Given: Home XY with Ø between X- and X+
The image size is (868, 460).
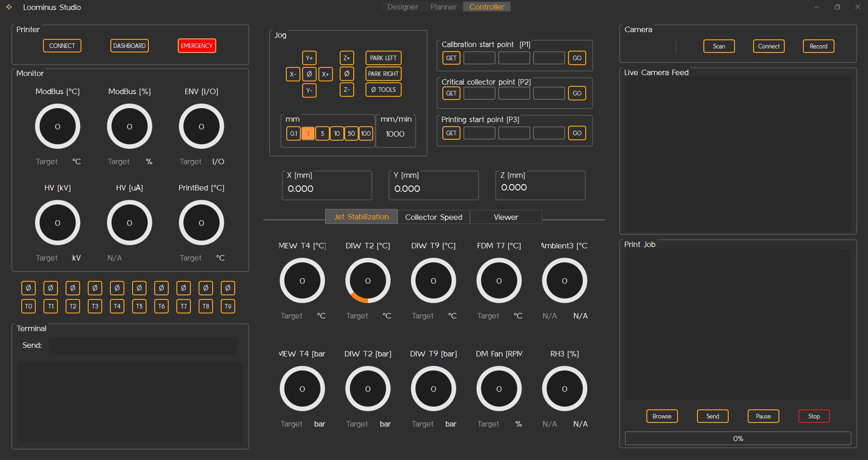Looking at the screenshot, I should pyautogui.click(x=309, y=74).
